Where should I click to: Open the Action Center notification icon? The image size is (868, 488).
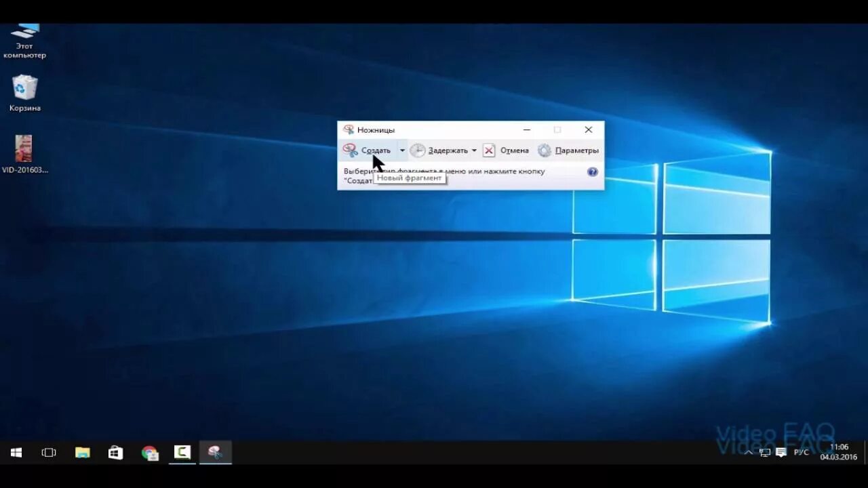click(x=781, y=453)
